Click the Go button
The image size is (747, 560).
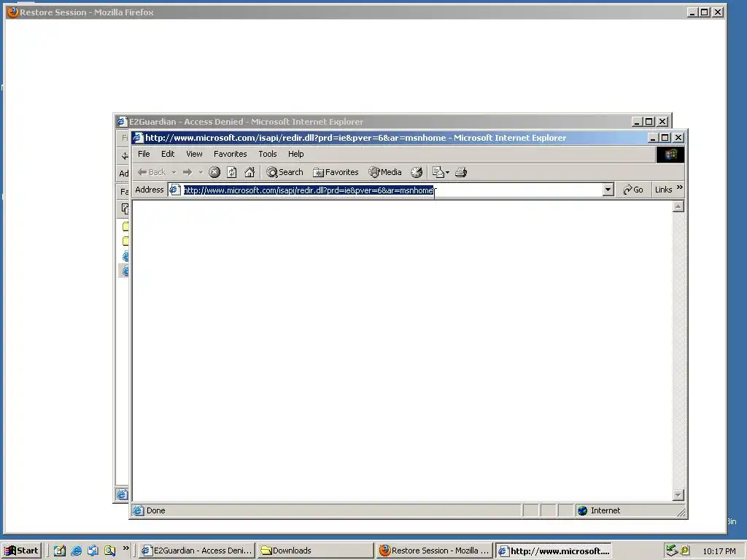coord(633,190)
